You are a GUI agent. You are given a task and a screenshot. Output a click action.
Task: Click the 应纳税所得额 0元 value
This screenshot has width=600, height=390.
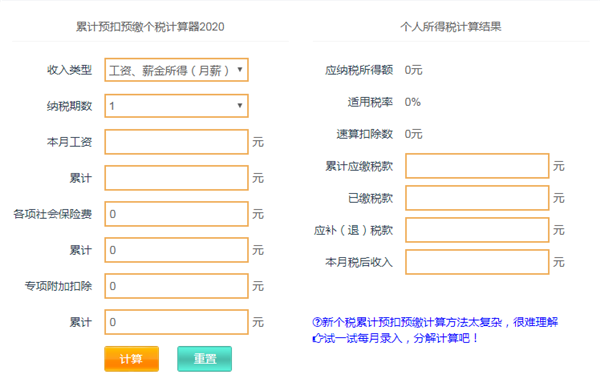tap(413, 70)
